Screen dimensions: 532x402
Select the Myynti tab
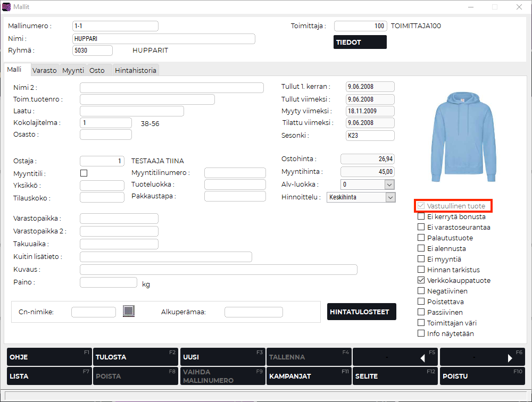pos(73,70)
